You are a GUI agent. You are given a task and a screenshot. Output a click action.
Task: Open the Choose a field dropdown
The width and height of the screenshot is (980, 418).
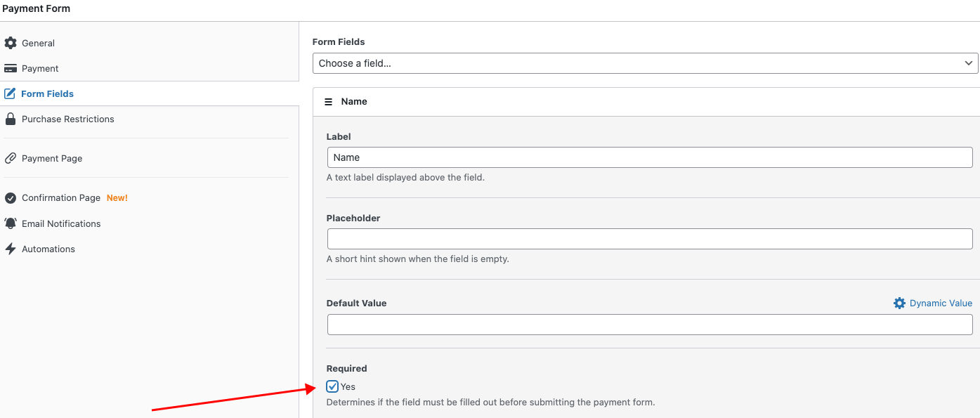pyautogui.click(x=645, y=63)
